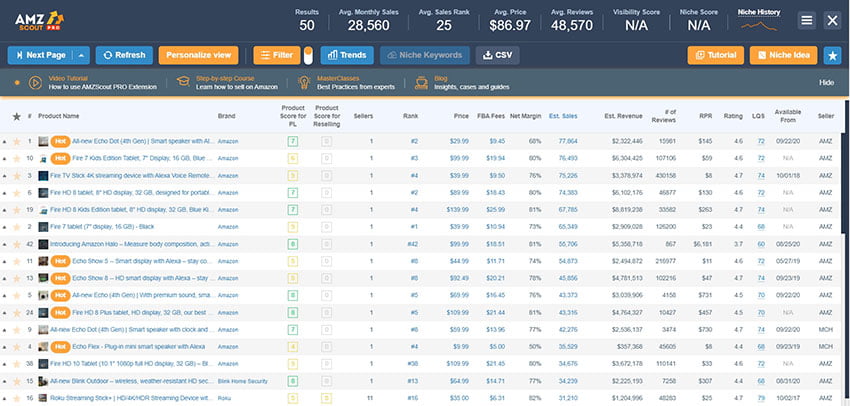This screenshot has width=850, height=406.
Task: Expand the Echo Flex row
Action: click(x=4, y=346)
